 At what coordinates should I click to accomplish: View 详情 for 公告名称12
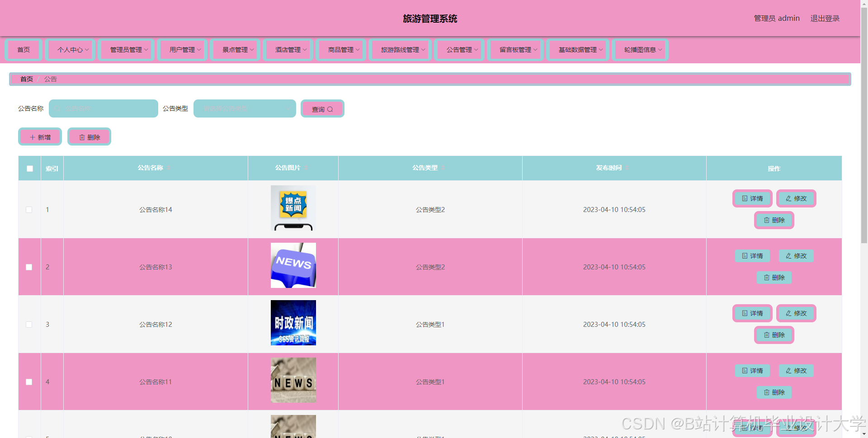(752, 313)
